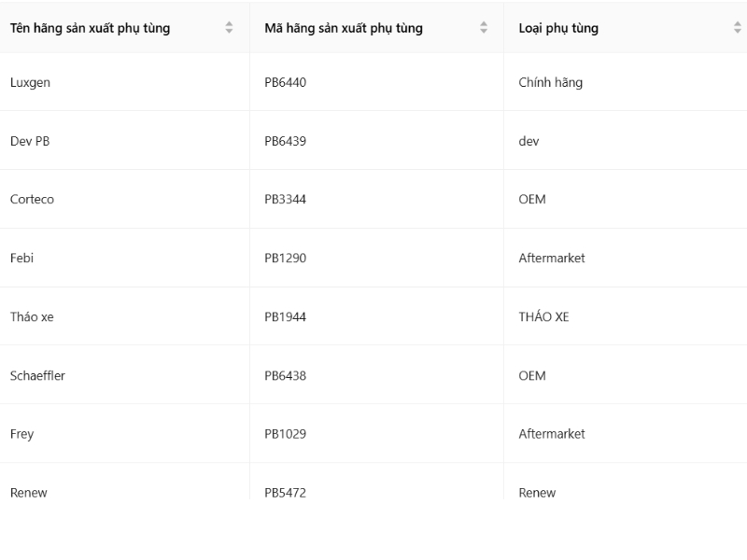Select the Loại phụ tùng header text
747x560 pixels.
tap(558, 28)
